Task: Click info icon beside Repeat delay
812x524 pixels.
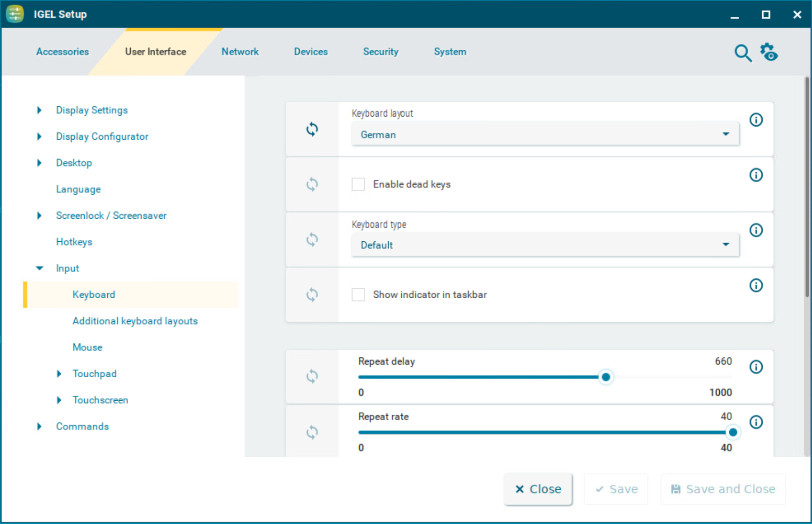Action: [756, 367]
